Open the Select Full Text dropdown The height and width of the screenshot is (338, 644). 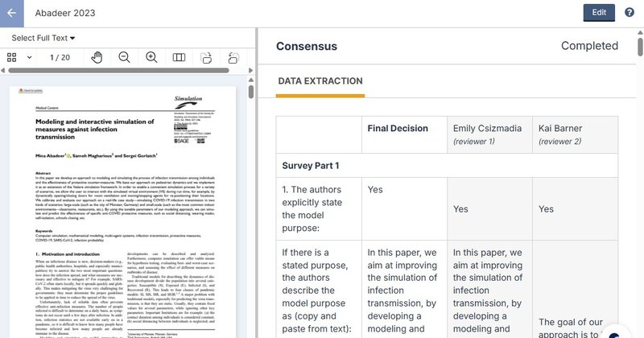[x=43, y=38]
